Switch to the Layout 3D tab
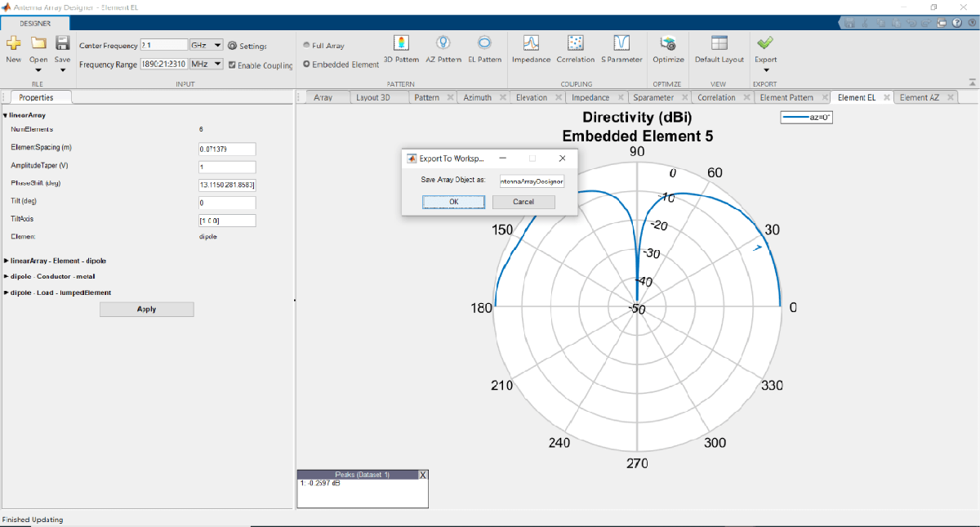Viewport: 980px width, 527px height. 373,97
